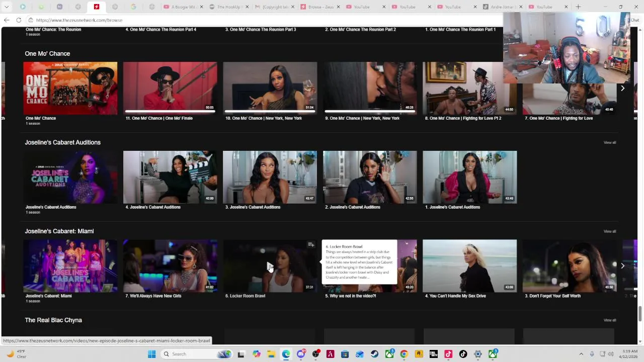Open Discord from the taskbar

[x=301, y=354]
